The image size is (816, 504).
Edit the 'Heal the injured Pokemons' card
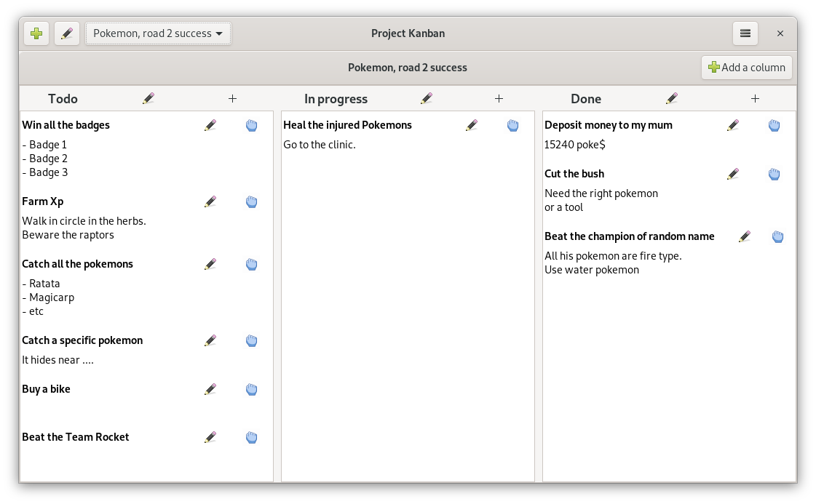point(472,125)
